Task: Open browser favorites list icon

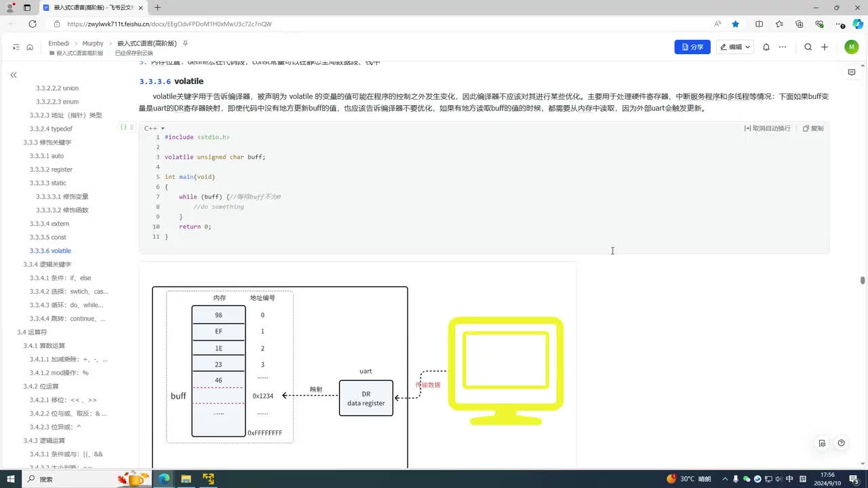Action: tap(780, 24)
